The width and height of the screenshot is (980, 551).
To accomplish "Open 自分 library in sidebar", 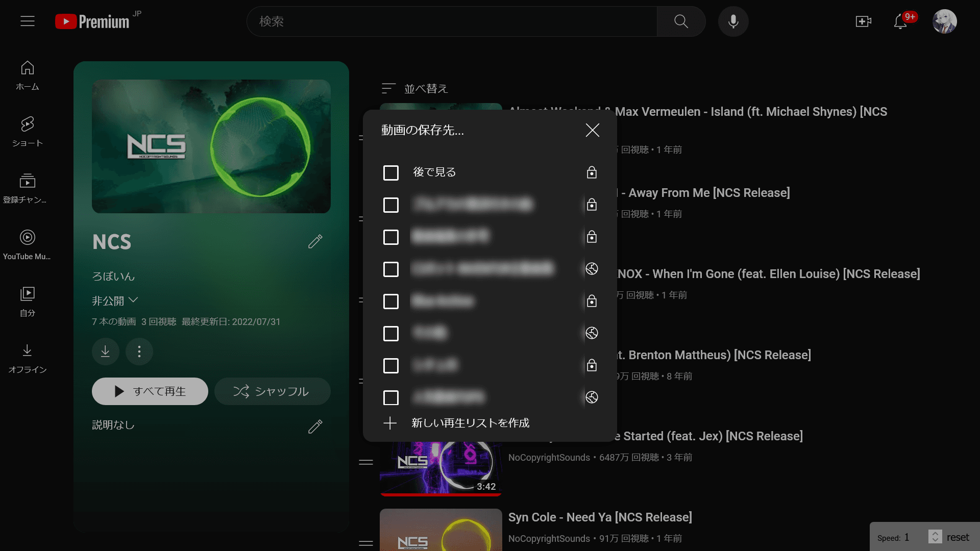I will 28,302.
